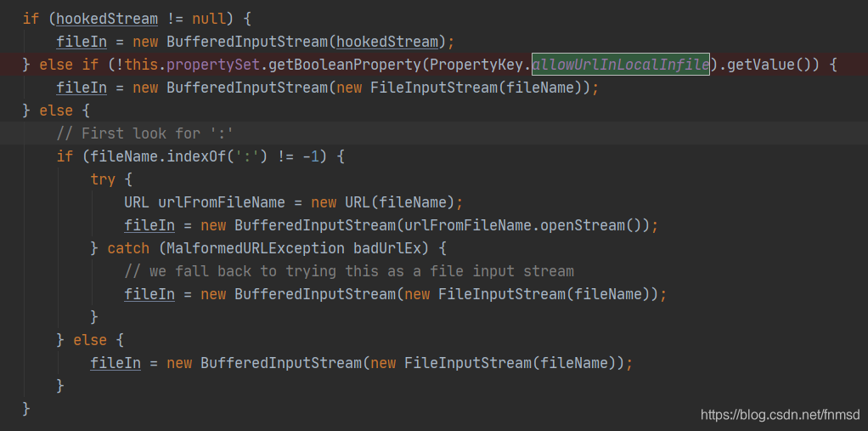This screenshot has height=431, width=868.
Task: Click the URL type before urlFromFileName
Action: point(137,202)
